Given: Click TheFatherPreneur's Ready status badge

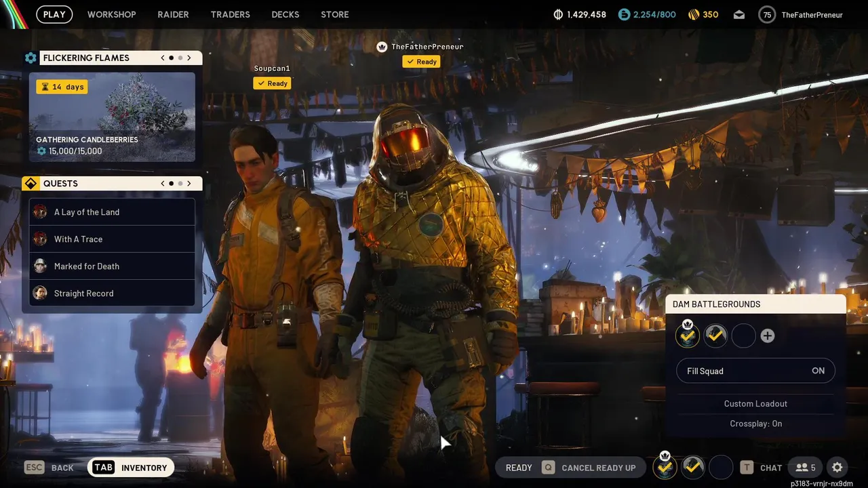Looking at the screenshot, I should pos(421,62).
